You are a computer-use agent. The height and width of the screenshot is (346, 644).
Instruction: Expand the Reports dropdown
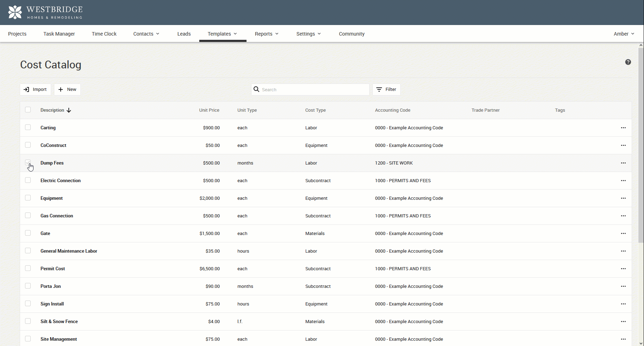(266, 34)
